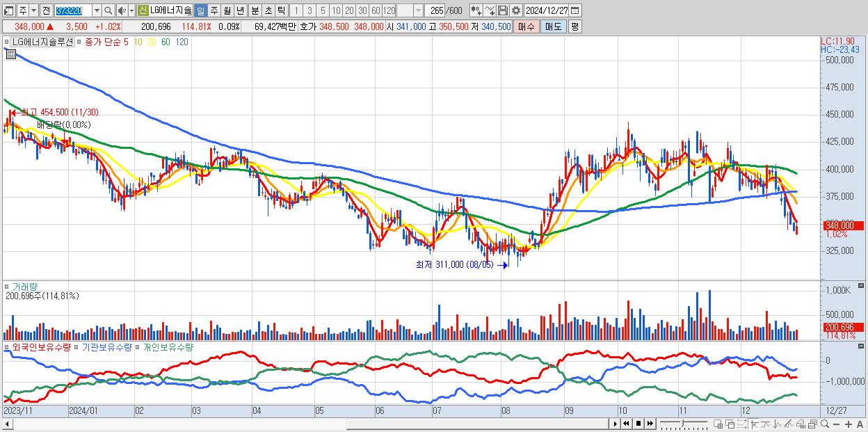Click the dotted chart area select icon

point(741,424)
